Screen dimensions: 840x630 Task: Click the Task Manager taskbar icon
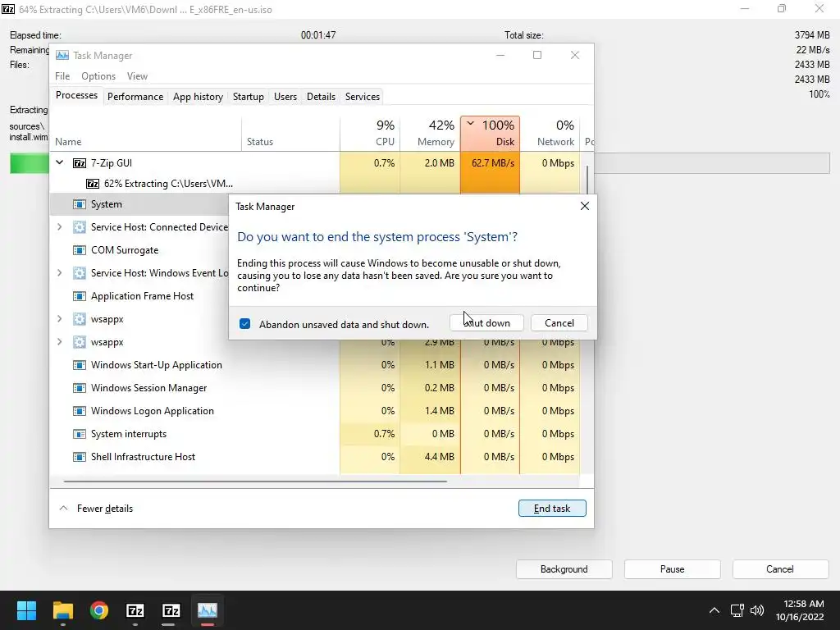click(208, 610)
